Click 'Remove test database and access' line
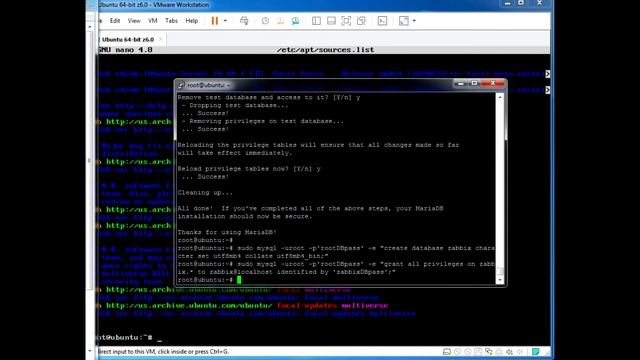Viewport: 640px width, 360px height. pos(269,98)
